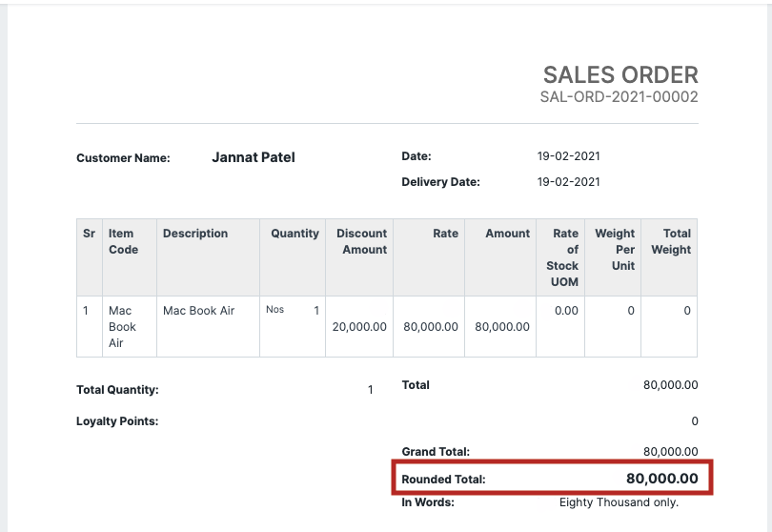Click Mac Book Air in Description column
772x532 pixels.
(x=198, y=311)
